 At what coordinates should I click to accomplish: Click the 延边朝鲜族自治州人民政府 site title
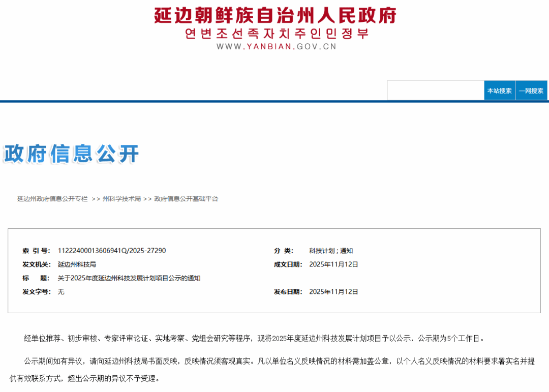point(275,15)
